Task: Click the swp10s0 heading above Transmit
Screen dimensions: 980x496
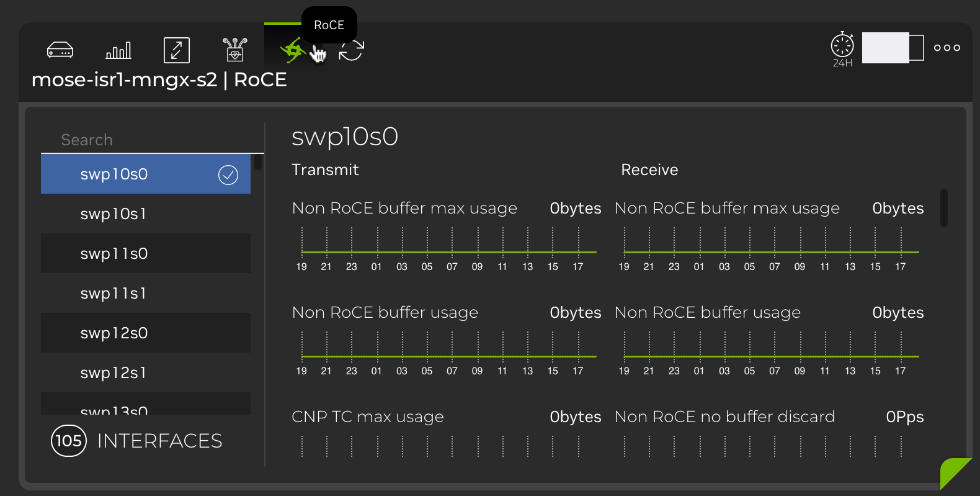Action: (345, 137)
